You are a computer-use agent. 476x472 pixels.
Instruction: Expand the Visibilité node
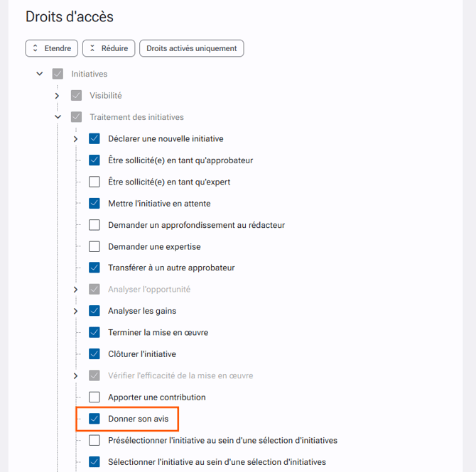tap(57, 96)
